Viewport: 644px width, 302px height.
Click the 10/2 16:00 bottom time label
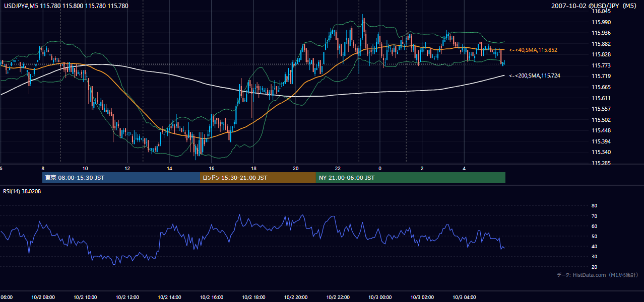(x=212, y=297)
